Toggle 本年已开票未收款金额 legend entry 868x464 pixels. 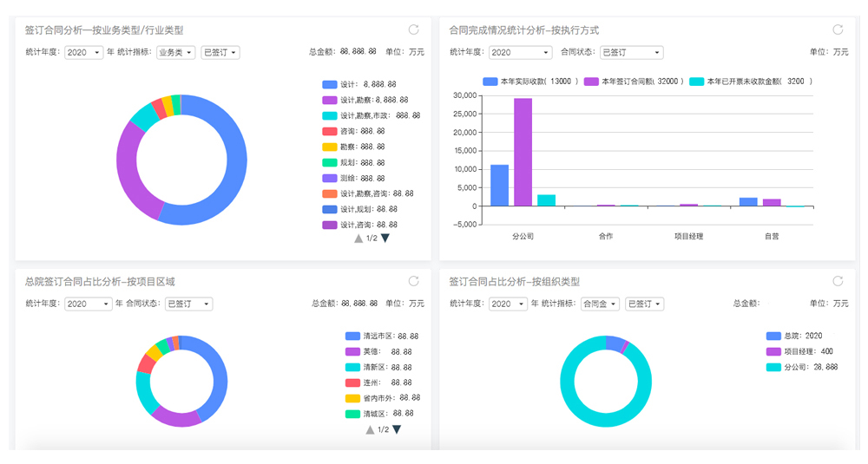750,82
